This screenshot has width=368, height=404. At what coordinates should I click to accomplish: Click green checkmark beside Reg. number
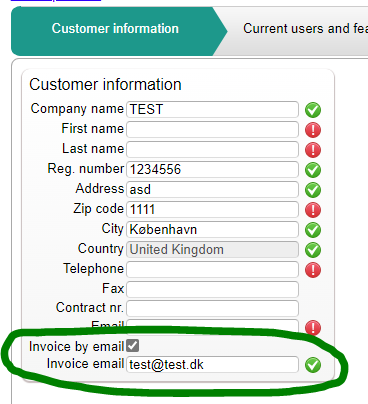pos(313,170)
